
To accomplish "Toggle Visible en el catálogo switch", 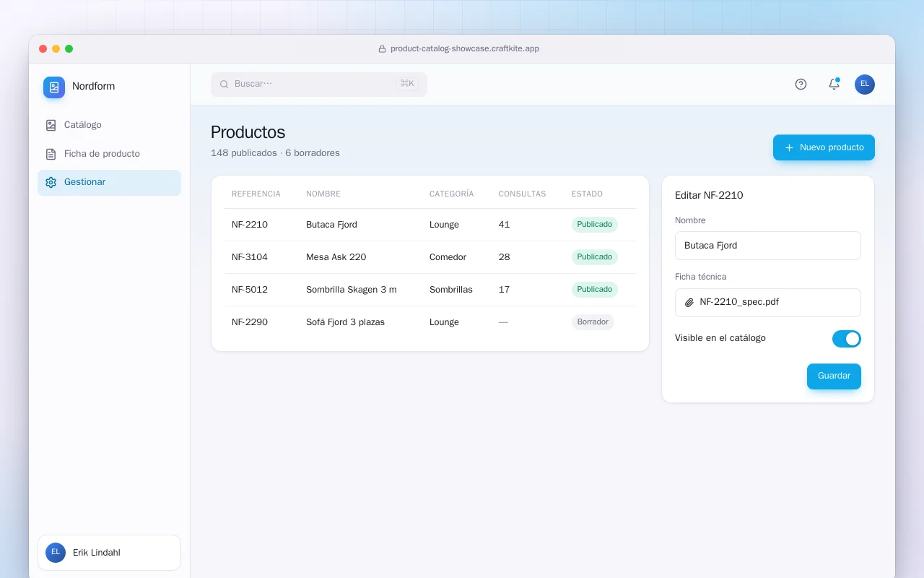I will (x=846, y=339).
